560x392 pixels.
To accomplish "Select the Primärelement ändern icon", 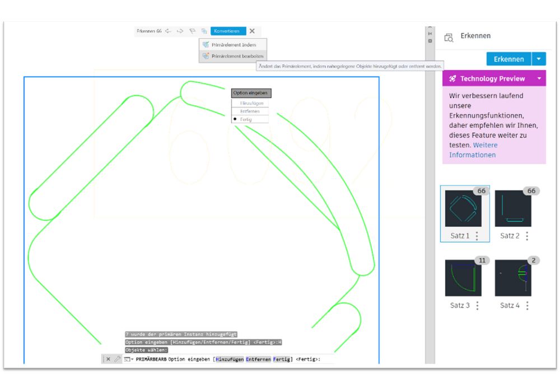I will (x=206, y=44).
